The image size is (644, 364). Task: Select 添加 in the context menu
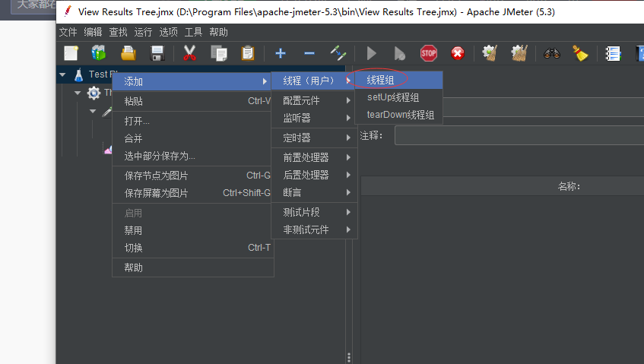tap(192, 81)
